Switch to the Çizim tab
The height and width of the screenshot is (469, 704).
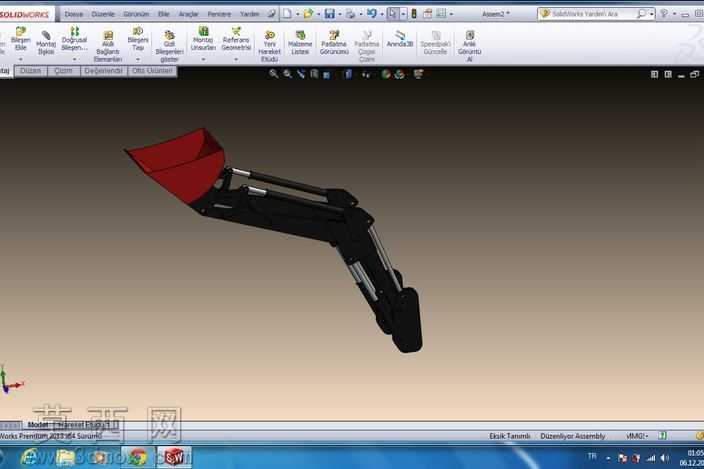pyautogui.click(x=63, y=71)
